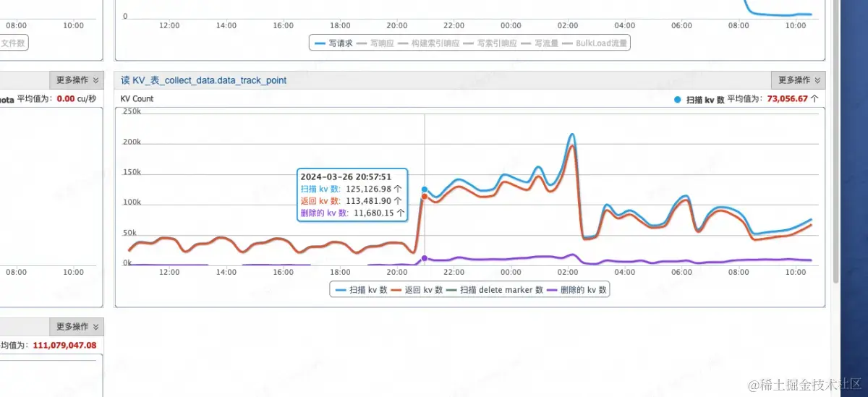Image resolution: width=868 pixels, height=397 pixels.
Task: Click the purple 删除的 kv 数 hover point
Action: [x=425, y=258]
